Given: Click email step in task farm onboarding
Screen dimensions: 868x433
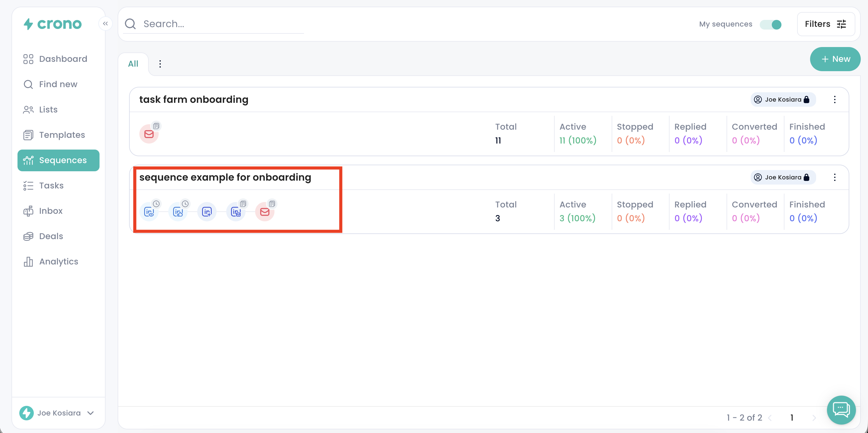Looking at the screenshot, I should coord(149,134).
